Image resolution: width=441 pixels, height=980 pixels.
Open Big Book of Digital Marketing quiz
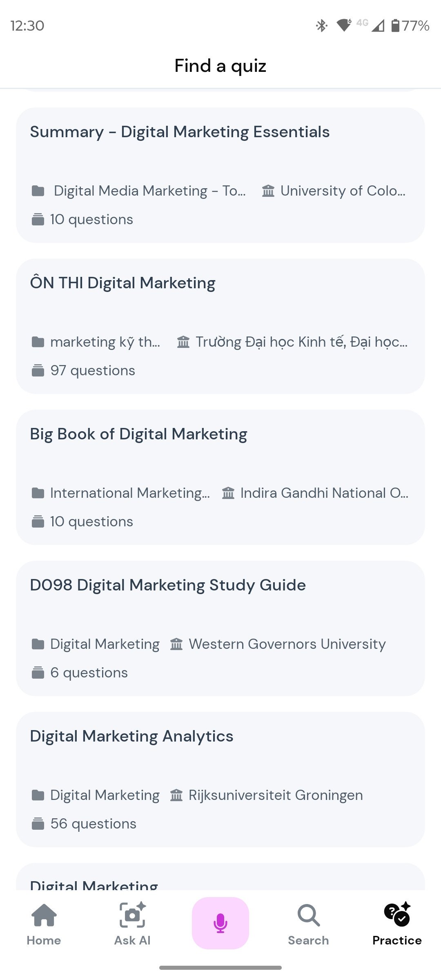(138, 434)
